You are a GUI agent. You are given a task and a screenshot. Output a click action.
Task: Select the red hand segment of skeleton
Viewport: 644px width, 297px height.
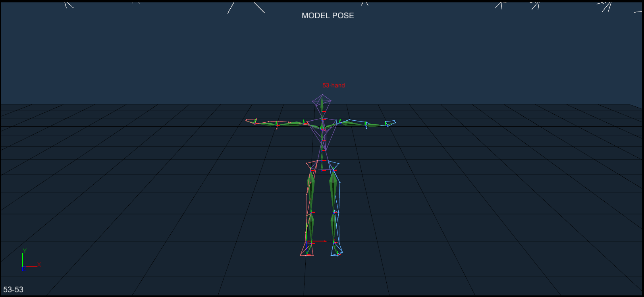(x=251, y=121)
